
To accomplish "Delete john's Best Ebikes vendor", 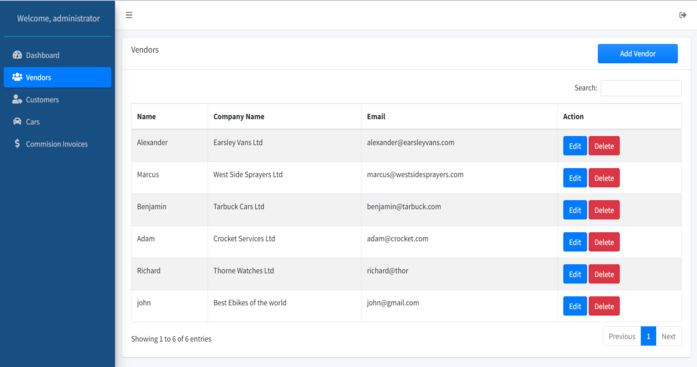I will (604, 306).
